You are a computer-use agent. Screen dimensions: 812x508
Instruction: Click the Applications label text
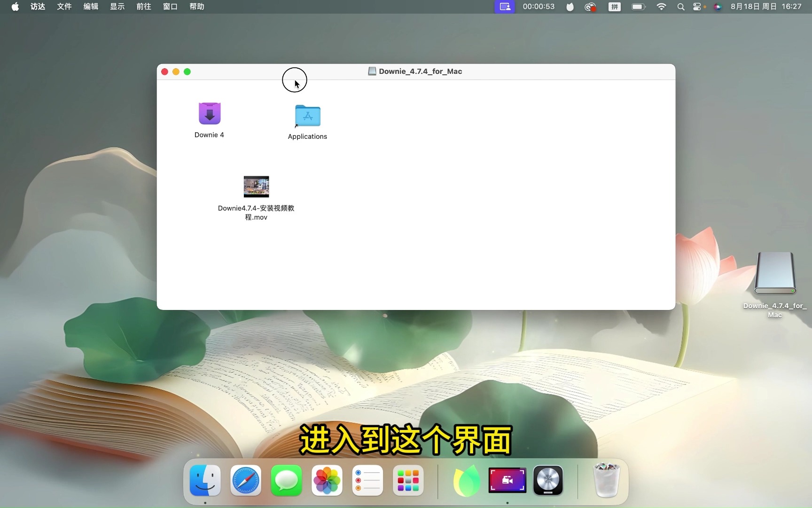click(307, 136)
